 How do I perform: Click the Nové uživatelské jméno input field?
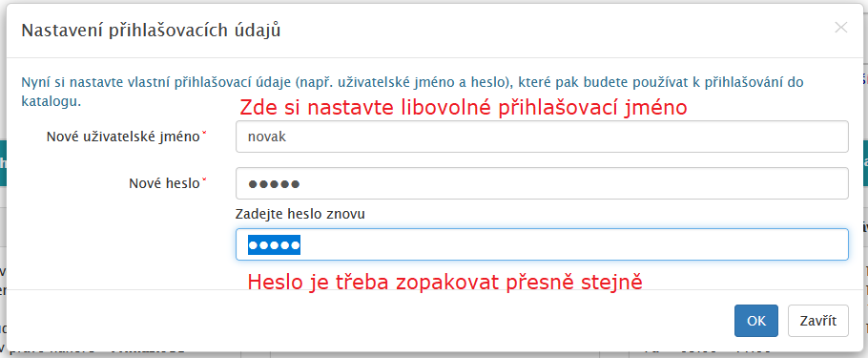click(x=542, y=137)
